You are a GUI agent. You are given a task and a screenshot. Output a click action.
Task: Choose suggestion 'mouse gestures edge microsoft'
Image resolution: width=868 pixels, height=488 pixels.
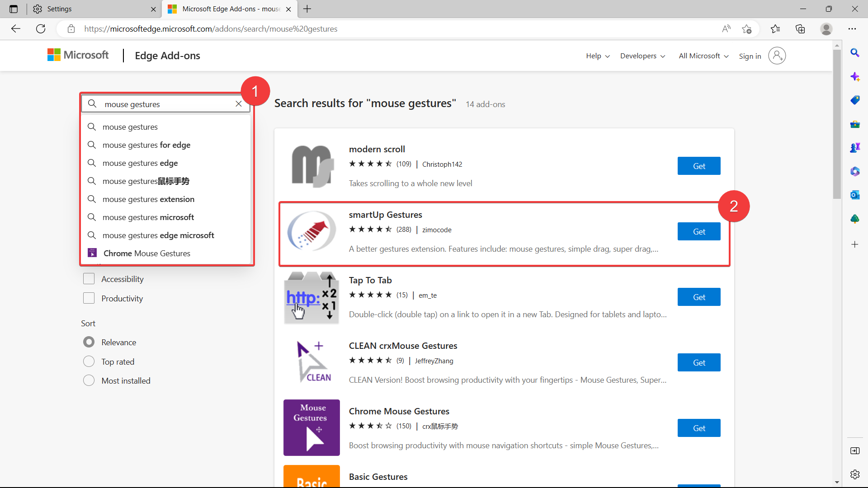(166, 235)
